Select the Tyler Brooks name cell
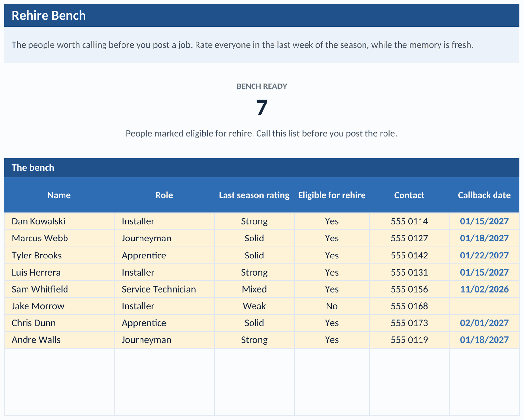524x420 pixels. tap(59, 255)
